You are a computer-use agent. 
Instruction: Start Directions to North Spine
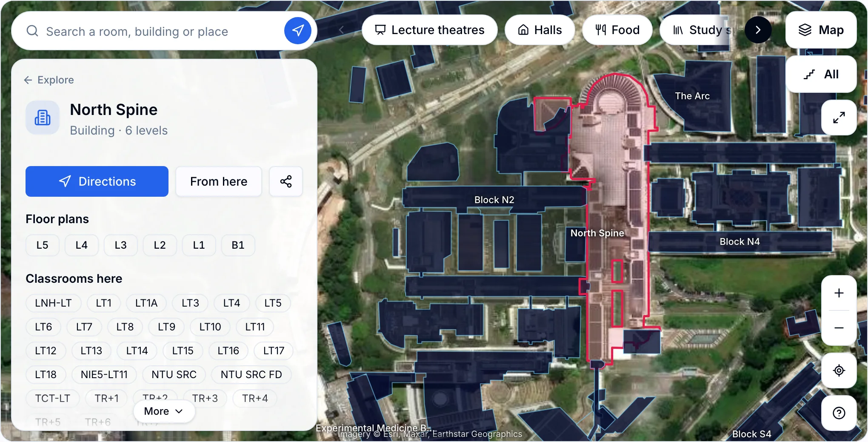97,181
